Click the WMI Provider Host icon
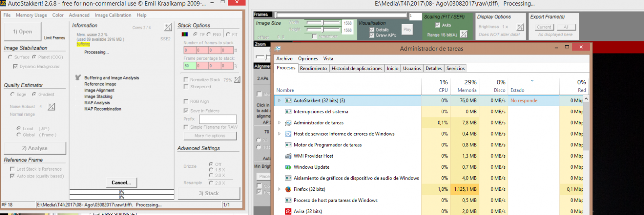This screenshot has width=644, height=215. point(288,156)
